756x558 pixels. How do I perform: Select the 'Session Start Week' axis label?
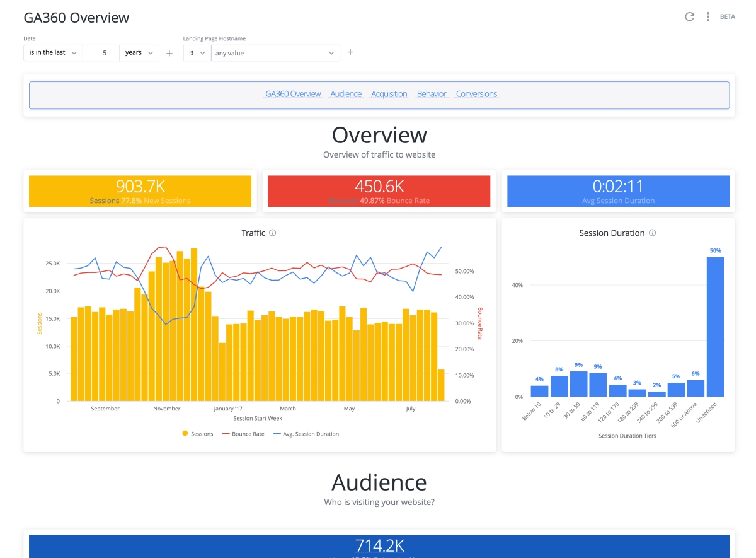tap(258, 418)
